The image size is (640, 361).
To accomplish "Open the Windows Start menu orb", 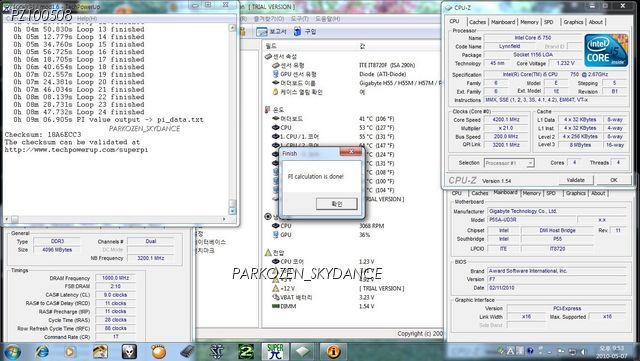I will click(12, 352).
